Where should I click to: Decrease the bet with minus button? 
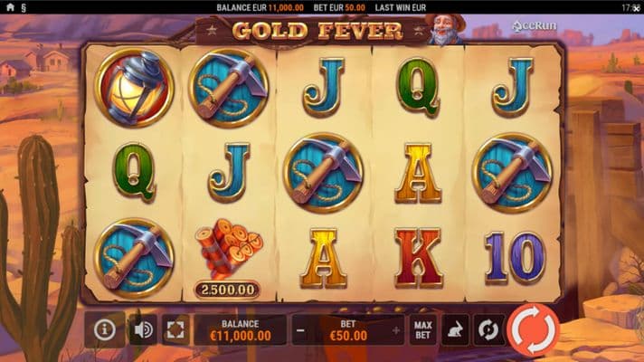[x=300, y=330]
